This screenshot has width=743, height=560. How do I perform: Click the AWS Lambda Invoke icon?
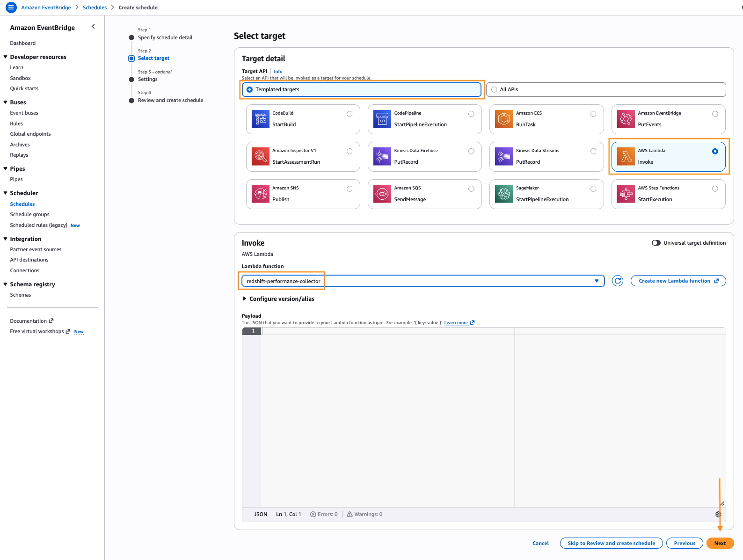(626, 156)
